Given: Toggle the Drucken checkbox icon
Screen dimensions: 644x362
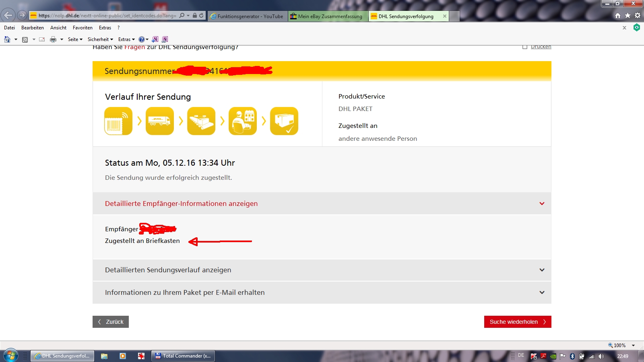Looking at the screenshot, I should pyautogui.click(x=525, y=47).
